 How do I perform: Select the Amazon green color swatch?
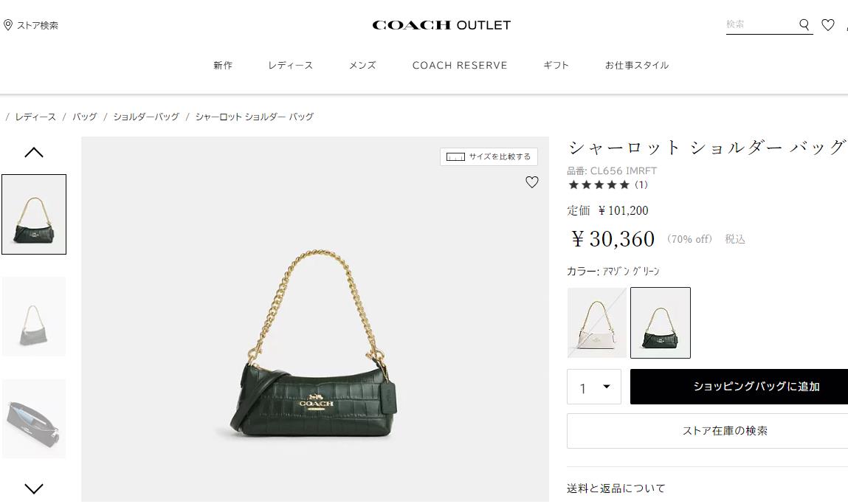pos(661,323)
